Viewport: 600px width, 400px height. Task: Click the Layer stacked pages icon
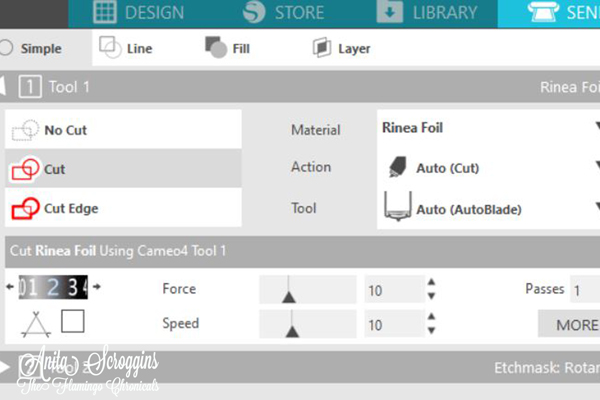coord(322,48)
